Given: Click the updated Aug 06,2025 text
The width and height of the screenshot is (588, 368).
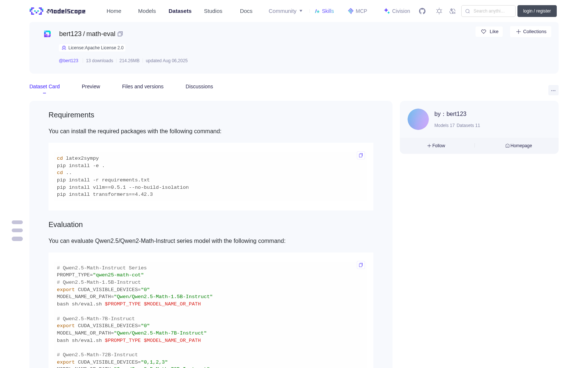Looking at the screenshot, I should pyautogui.click(x=166, y=61).
